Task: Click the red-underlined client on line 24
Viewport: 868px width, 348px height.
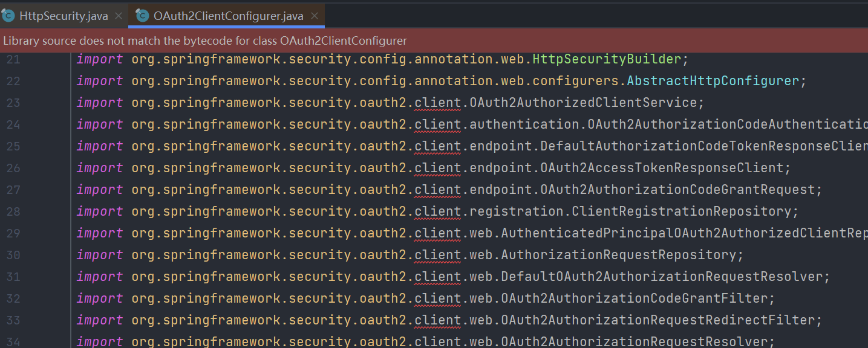Action: pos(438,124)
